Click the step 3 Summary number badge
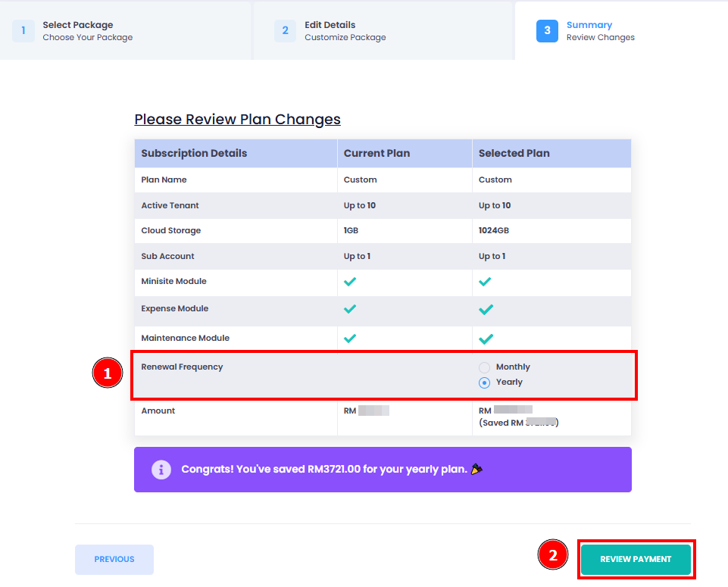This screenshot has height=587, width=728. click(547, 31)
